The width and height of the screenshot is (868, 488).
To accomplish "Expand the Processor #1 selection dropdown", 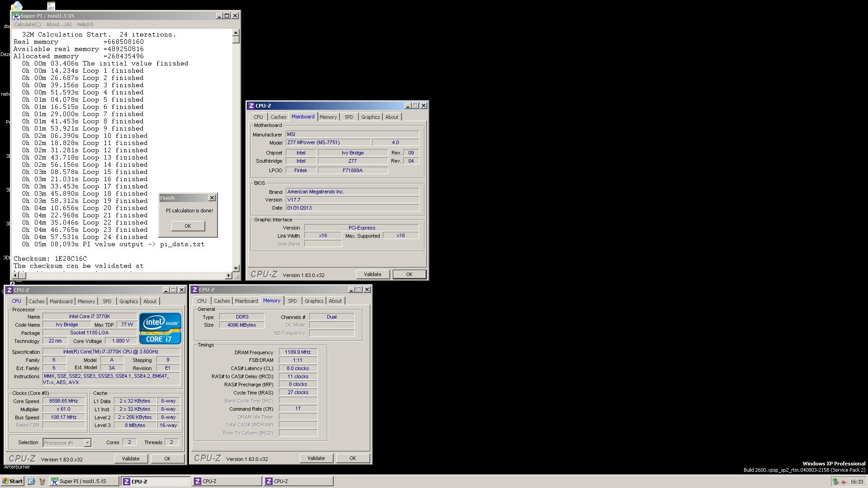I will (x=87, y=443).
